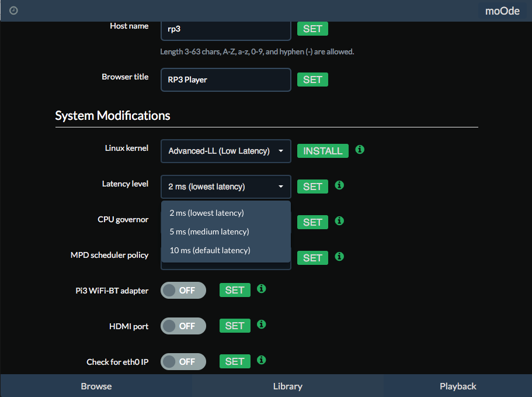Set the Browser title value
The image size is (532, 397).
coord(312,80)
